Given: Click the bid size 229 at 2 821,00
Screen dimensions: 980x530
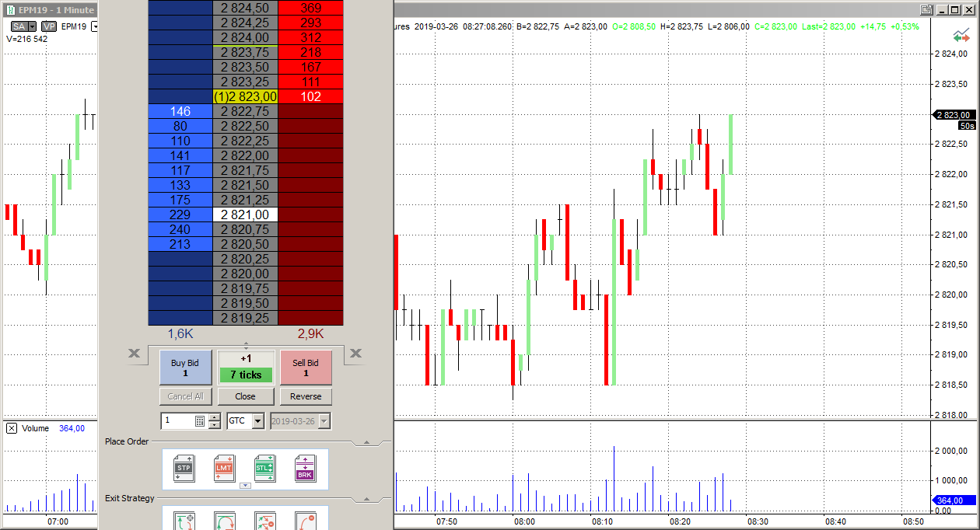Looking at the screenshot, I should pyautogui.click(x=180, y=215).
